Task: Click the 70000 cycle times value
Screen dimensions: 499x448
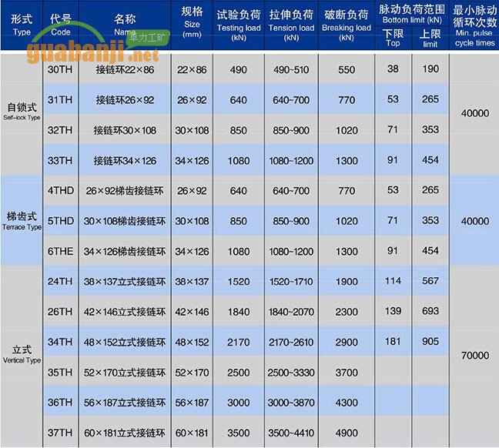Action: pos(474,355)
